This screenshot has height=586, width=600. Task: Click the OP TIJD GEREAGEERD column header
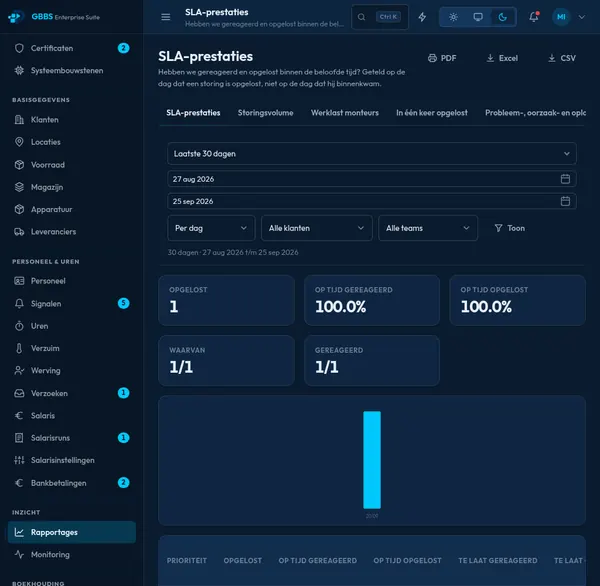(x=318, y=560)
